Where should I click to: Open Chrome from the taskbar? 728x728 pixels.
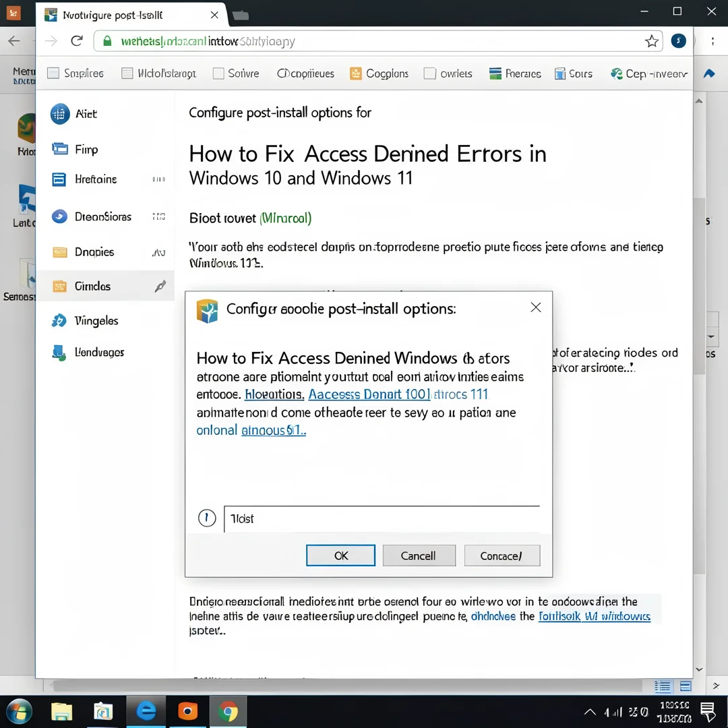(x=228, y=711)
